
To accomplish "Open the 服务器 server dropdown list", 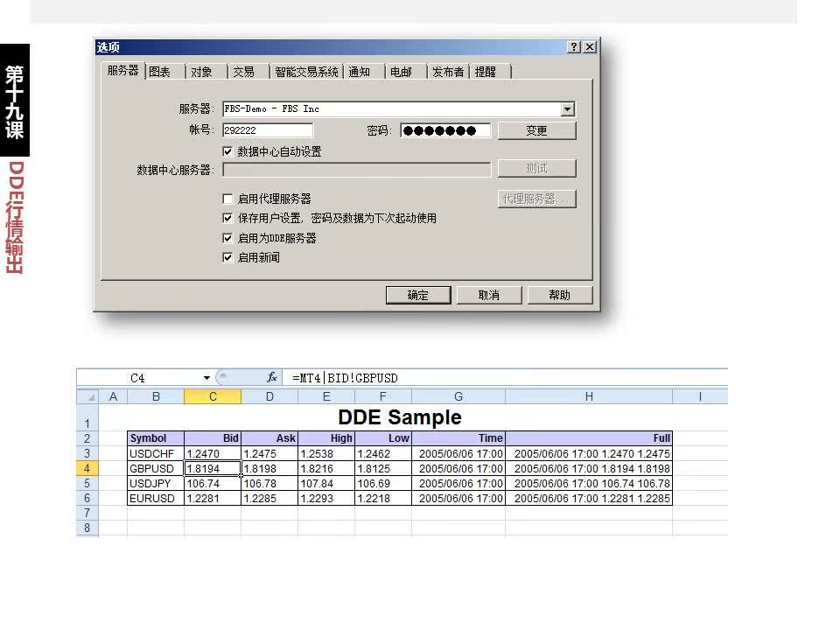I will [x=567, y=109].
